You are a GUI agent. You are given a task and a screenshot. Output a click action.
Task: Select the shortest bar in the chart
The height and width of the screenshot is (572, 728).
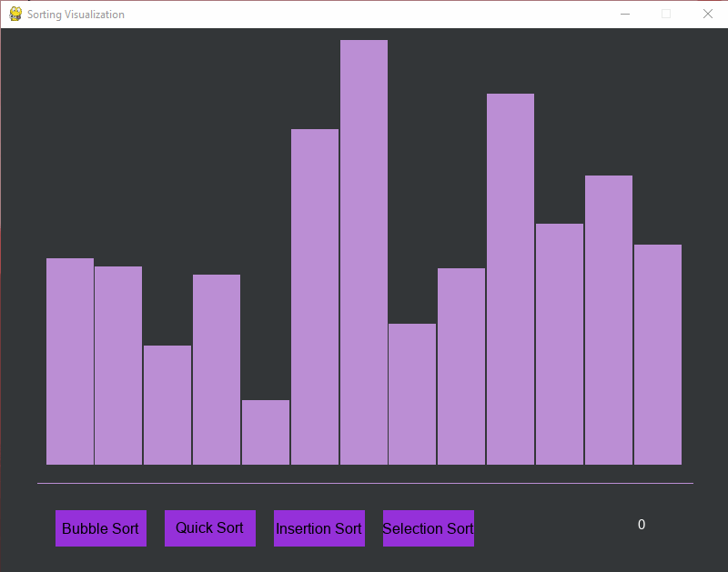(x=266, y=432)
